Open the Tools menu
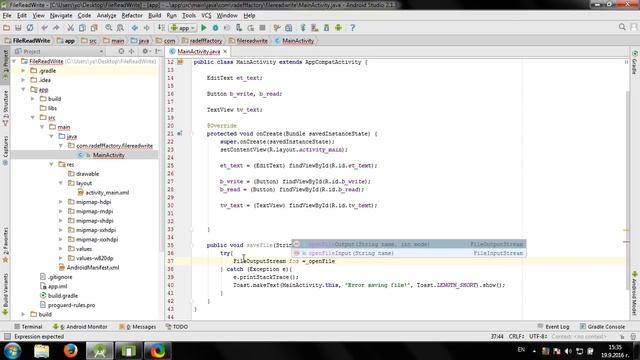640x360 pixels. 189,16
